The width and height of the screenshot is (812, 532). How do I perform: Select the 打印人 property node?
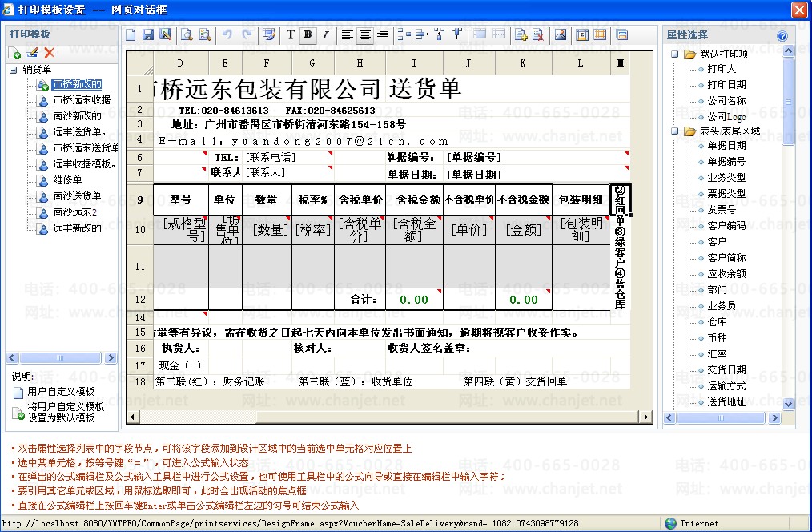(722, 69)
